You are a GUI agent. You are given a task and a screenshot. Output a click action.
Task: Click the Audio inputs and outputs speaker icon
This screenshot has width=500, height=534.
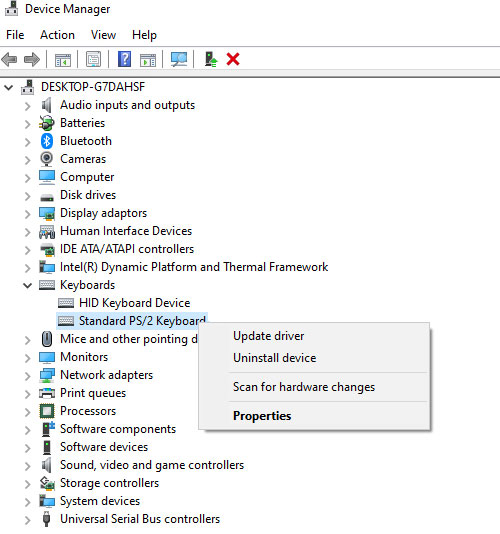(47, 105)
